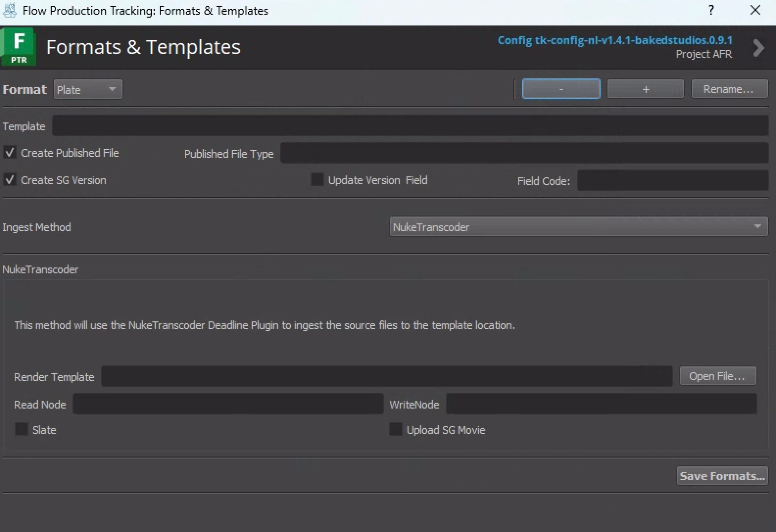Uncheck the Create Published File checkbox
This screenshot has width=776, height=532.
(10, 153)
